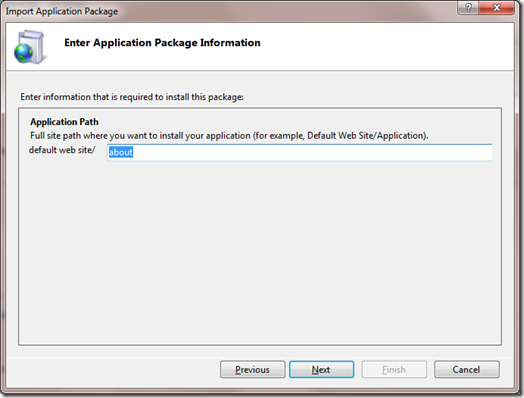Image resolution: width=524 pixels, height=398 pixels.
Task: Click the 'Enter Application Package Information' header
Action: coord(162,43)
